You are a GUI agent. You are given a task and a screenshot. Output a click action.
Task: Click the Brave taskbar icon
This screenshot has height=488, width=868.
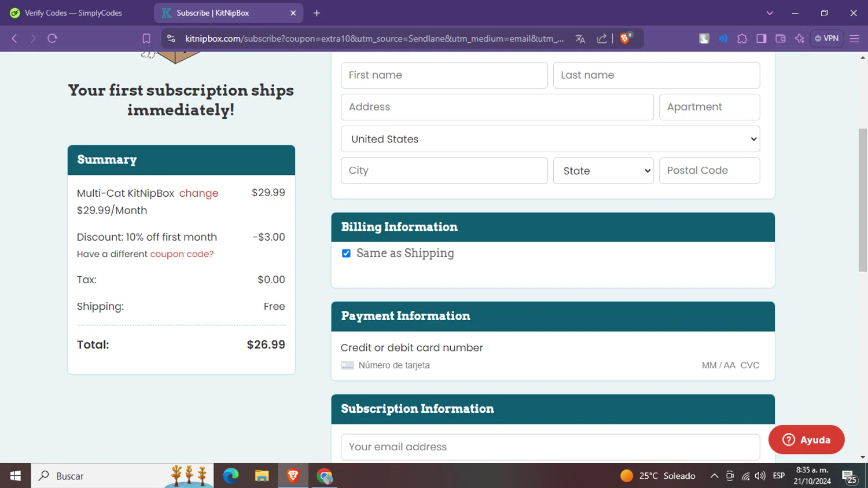(x=293, y=476)
